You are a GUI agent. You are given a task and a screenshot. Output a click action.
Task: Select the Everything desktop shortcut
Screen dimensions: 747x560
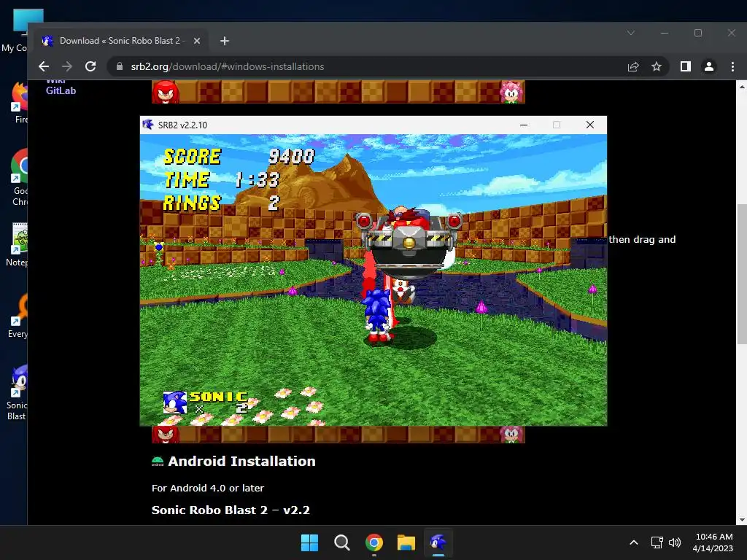point(18,316)
